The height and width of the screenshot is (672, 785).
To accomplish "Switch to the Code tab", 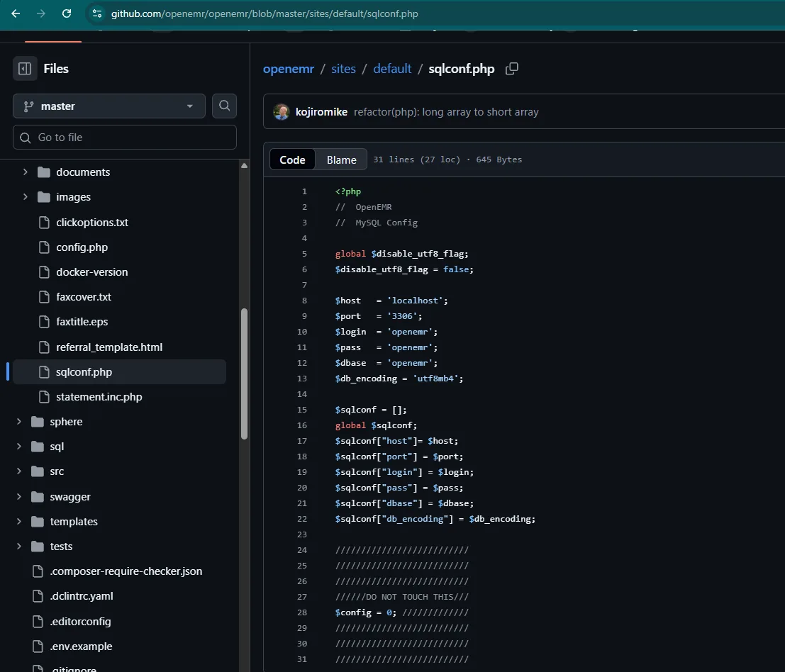I will tap(292, 159).
